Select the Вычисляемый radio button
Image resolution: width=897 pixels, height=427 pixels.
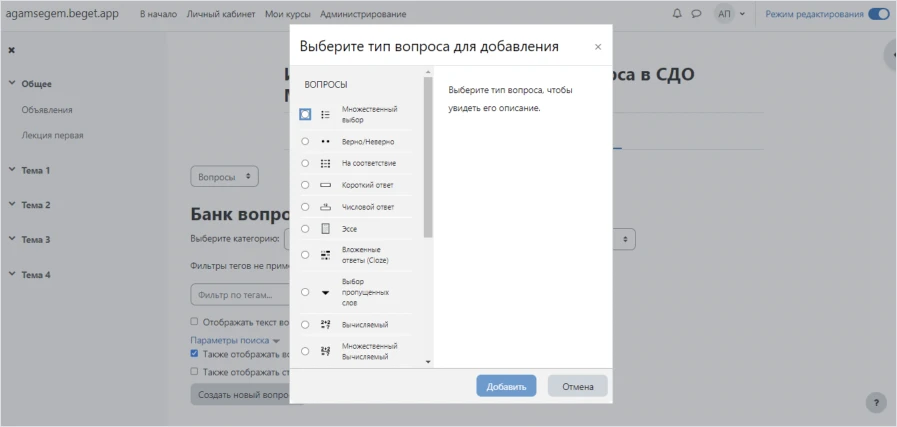[x=305, y=325]
